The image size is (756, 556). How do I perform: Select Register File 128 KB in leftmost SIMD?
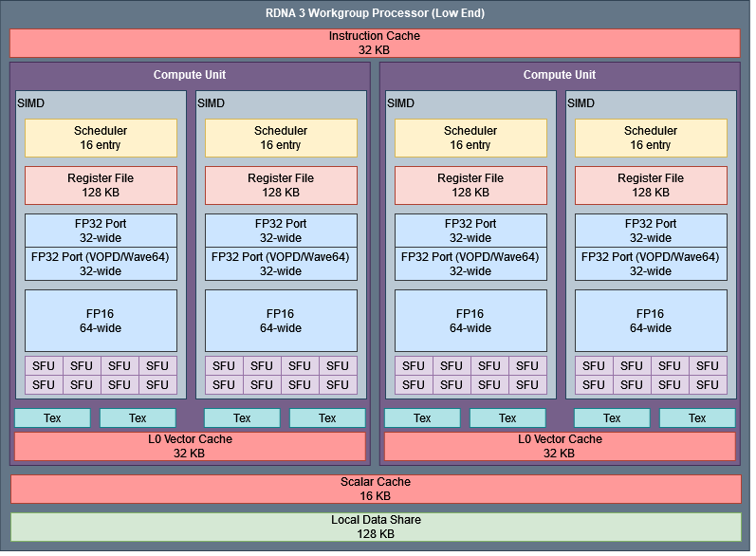point(101,185)
